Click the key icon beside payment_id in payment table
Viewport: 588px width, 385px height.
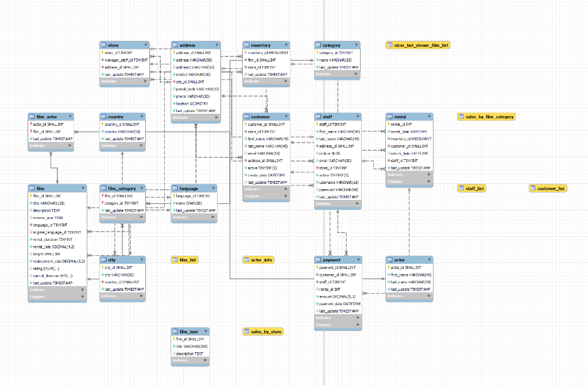point(316,267)
